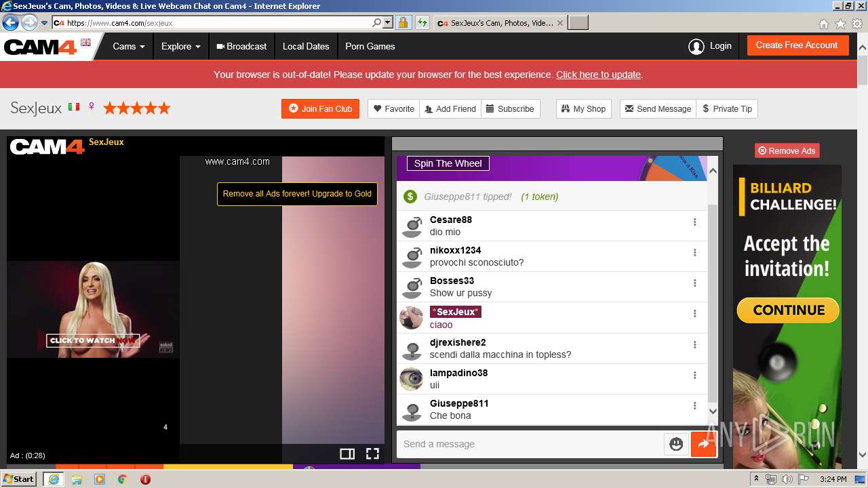Go to the Broadcast page
868x488 pixels.
pos(241,46)
